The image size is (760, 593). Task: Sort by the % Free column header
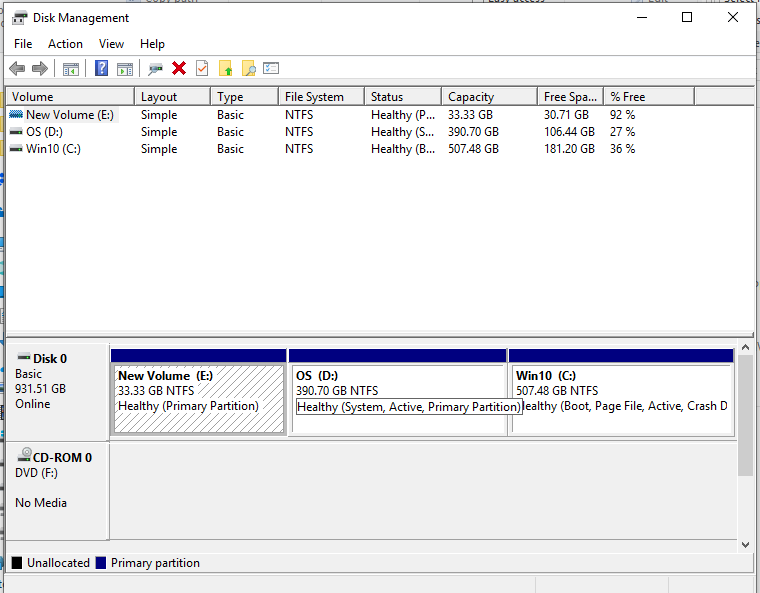649,96
